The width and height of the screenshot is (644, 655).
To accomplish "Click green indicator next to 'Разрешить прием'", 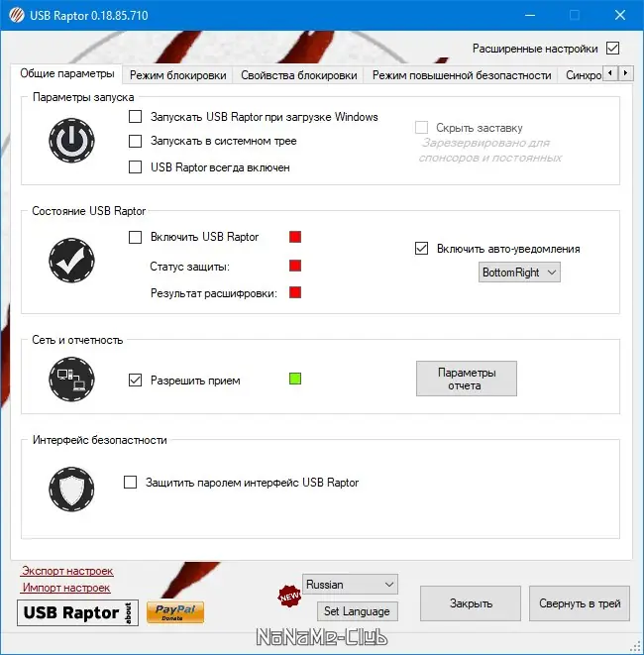I will (x=295, y=379).
